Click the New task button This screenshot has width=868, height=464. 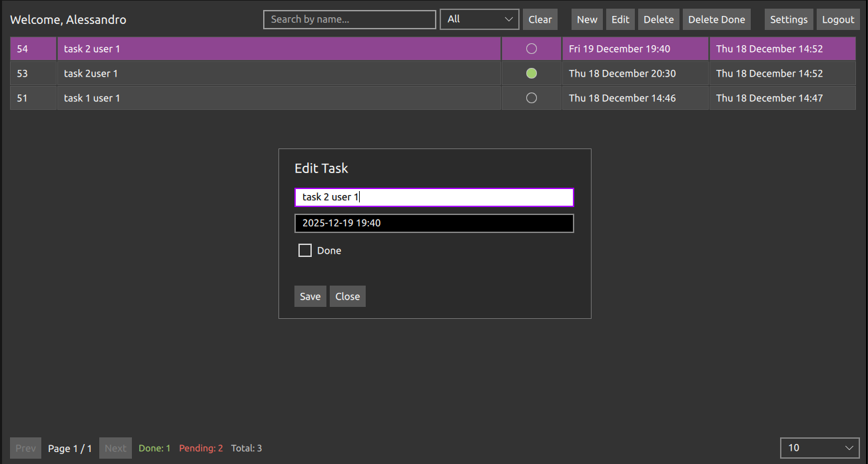point(586,19)
